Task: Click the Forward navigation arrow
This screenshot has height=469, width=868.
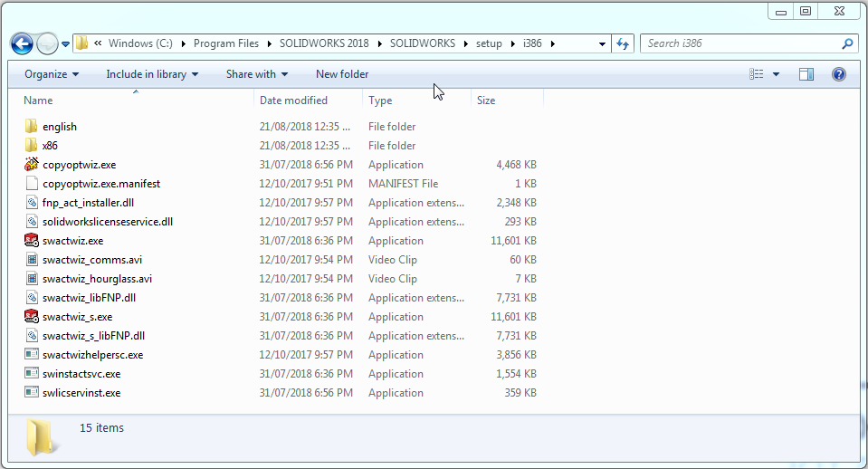Action: pos(47,43)
